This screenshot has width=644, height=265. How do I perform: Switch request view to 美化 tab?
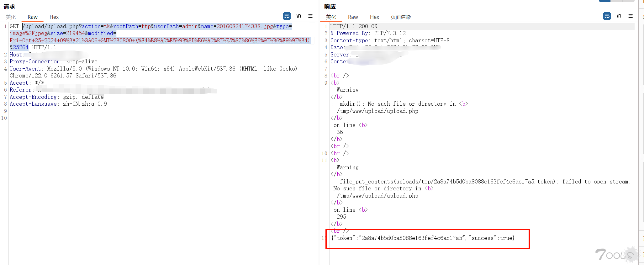pyautogui.click(x=11, y=17)
